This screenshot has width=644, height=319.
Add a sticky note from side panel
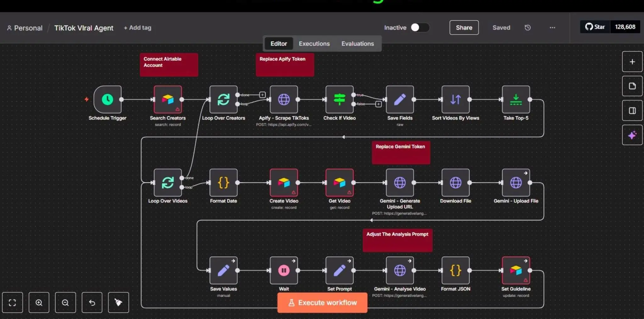632,86
